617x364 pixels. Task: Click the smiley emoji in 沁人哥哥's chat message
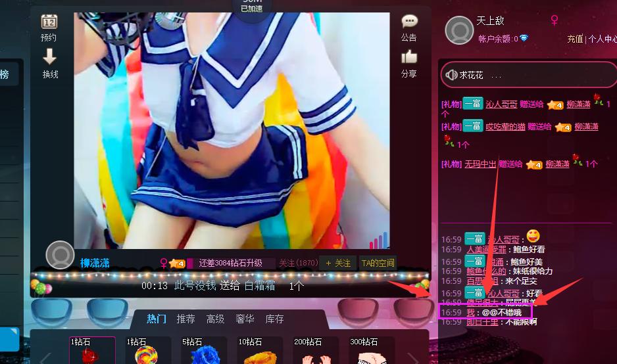(x=533, y=236)
